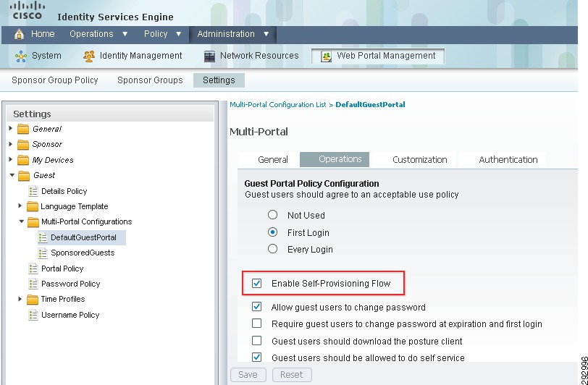The width and height of the screenshot is (588, 385).
Task: Click the DefaultGuestPortal breadcrumb link
Action: [x=370, y=105]
